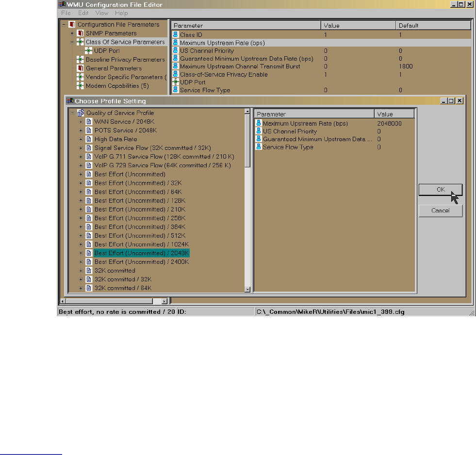The image size is (476, 455).
Task: Click the dialog's Value column header
Action: click(x=394, y=114)
